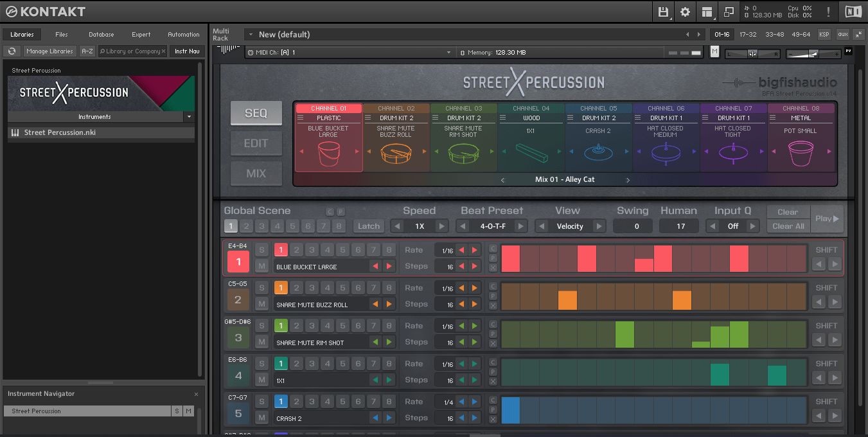Expand the library Instruments dropdown

(x=188, y=117)
